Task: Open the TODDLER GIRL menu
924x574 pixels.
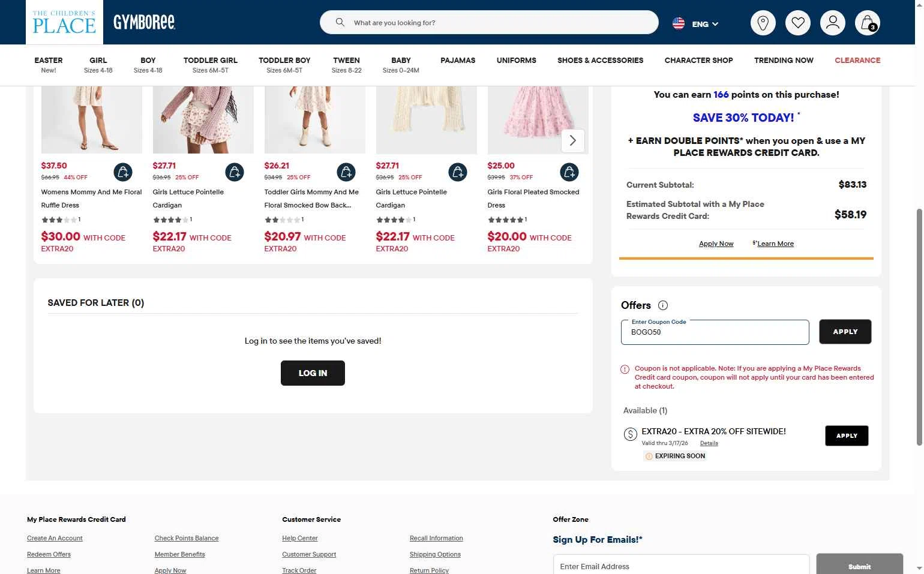Action: 211,65
